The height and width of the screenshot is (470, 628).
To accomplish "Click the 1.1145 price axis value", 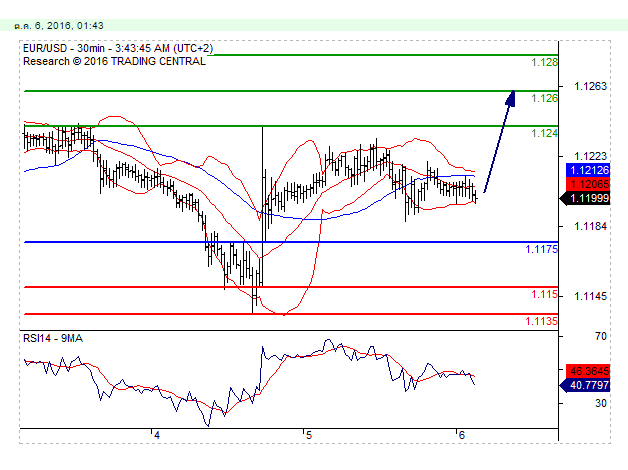I will tap(590, 296).
